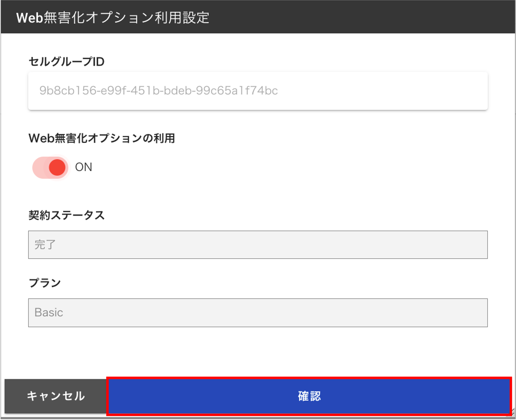Click the 契約ステータス field showing 完了
This screenshot has height=420, width=516.
[258, 245]
